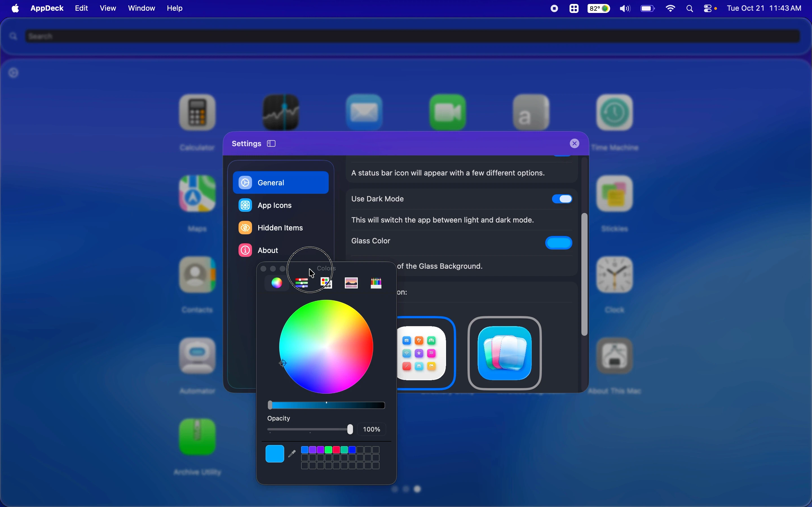Pick color with eyedropper tool
The width and height of the screenshot is (812, 507).
coord(292,454)
